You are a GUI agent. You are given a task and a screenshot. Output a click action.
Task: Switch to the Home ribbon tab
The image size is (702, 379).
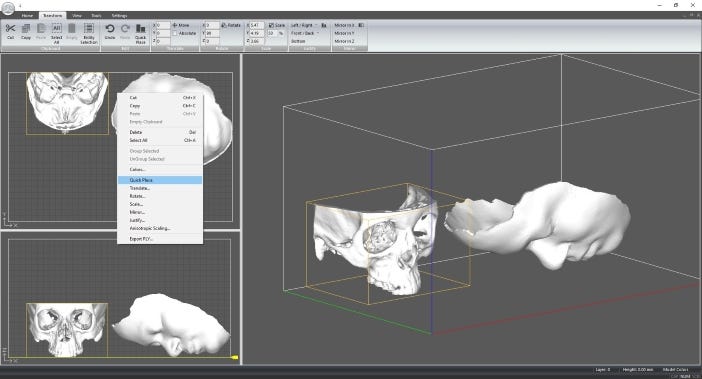tap(27, 16)
